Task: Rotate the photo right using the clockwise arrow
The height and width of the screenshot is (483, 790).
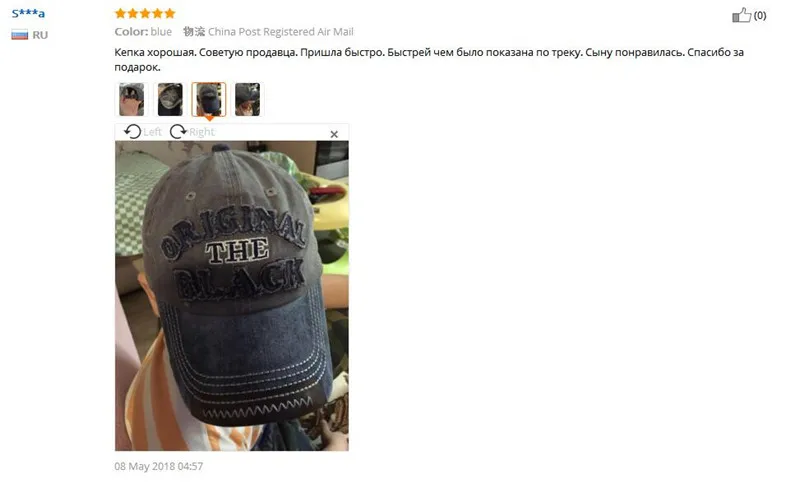Action: pyautogui.click(x=178, y=132)
